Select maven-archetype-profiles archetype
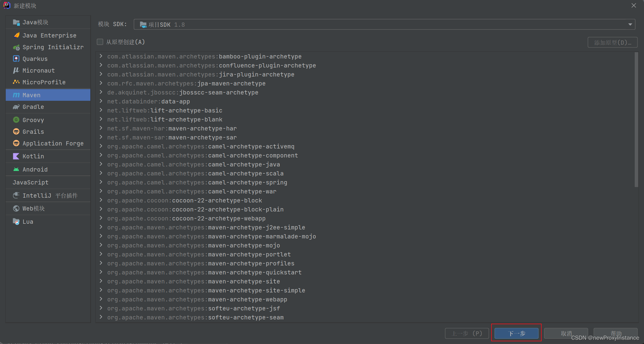 (201, 263)
